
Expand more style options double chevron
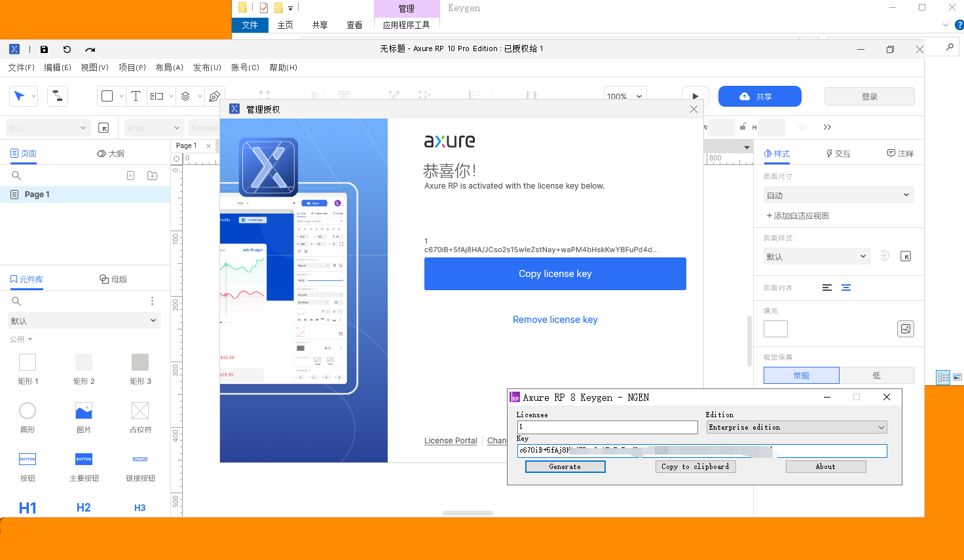[x=827, y=127]
